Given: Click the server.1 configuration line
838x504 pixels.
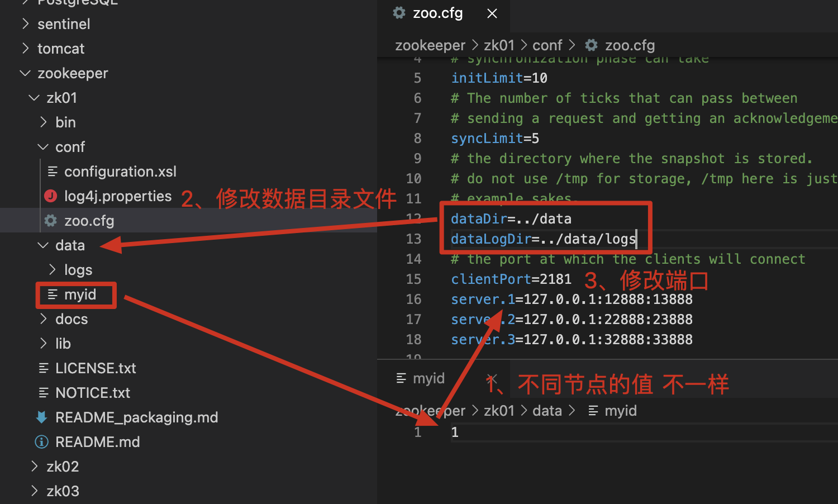Looking at the screenshot, I should coord(572,299).
